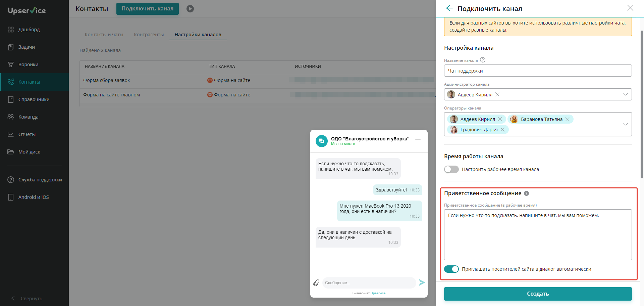Click the help icon next to Название канала
Image resolution: width=644 pixels, height=306 pixels.
point(483,60)
